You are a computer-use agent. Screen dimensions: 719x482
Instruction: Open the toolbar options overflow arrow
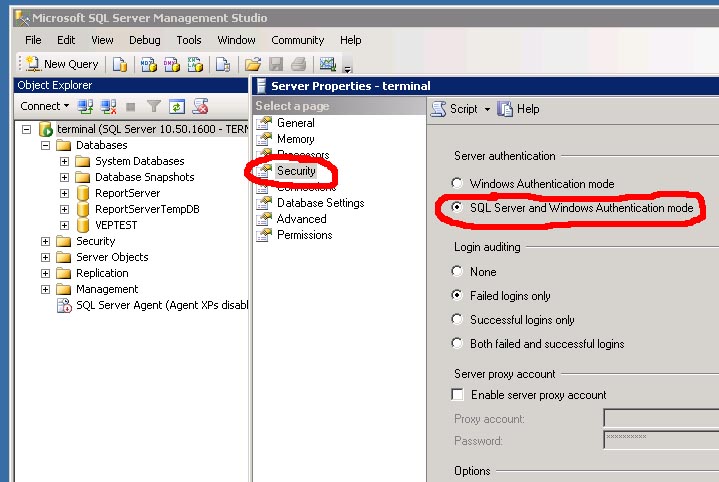(x=348, y=69)
